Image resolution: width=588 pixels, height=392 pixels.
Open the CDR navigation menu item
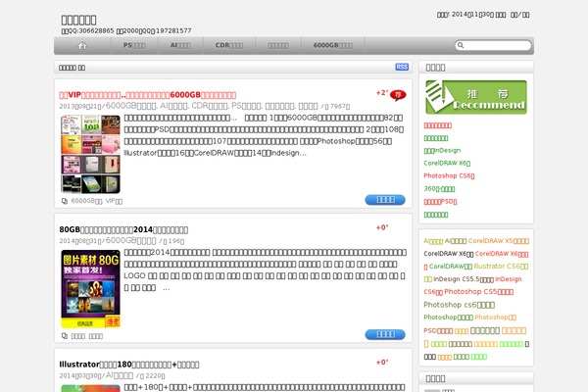tap(229, 45)
